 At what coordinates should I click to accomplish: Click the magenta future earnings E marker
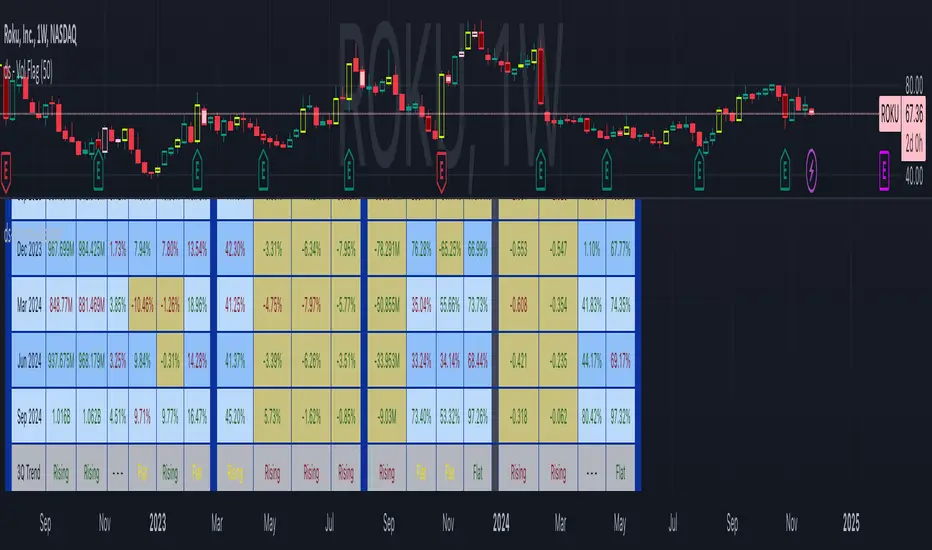(884, 171)
